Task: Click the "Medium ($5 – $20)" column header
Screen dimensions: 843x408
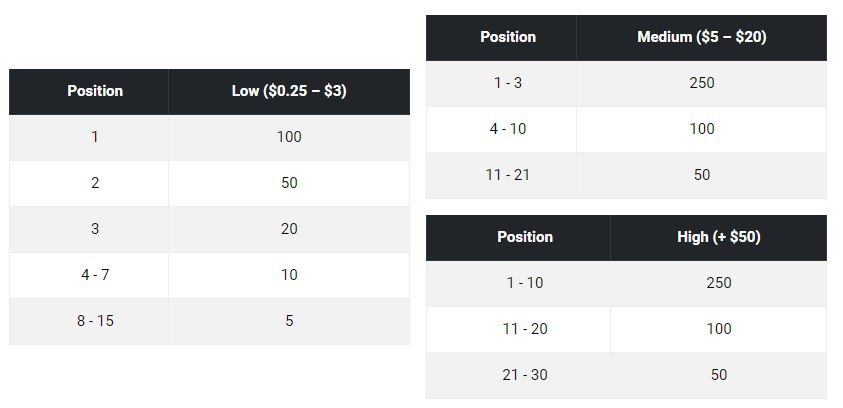Action: coord(701,37)
